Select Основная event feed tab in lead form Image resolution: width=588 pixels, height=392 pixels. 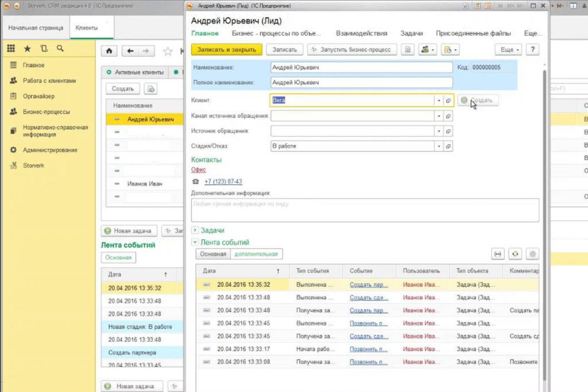pos(213,254)
